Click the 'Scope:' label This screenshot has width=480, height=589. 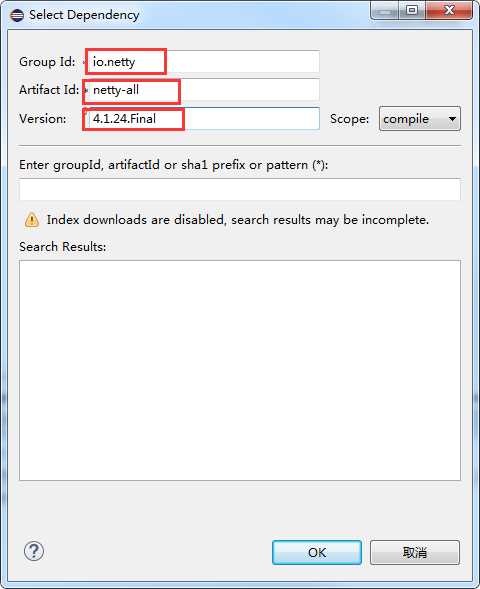point(349,119)
